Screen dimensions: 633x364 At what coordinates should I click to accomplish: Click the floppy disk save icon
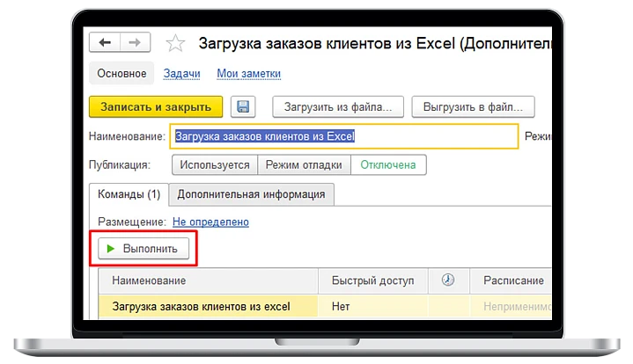(x=244, y=107)
